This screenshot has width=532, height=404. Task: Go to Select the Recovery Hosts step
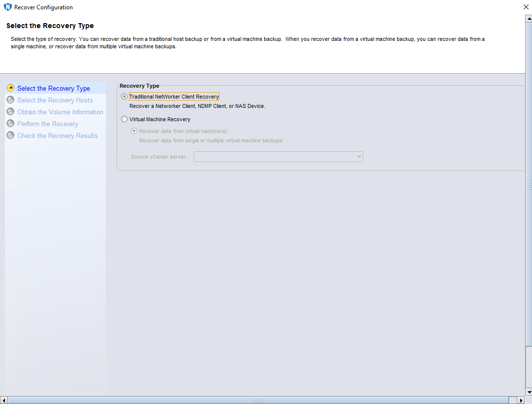coord(55,100)
